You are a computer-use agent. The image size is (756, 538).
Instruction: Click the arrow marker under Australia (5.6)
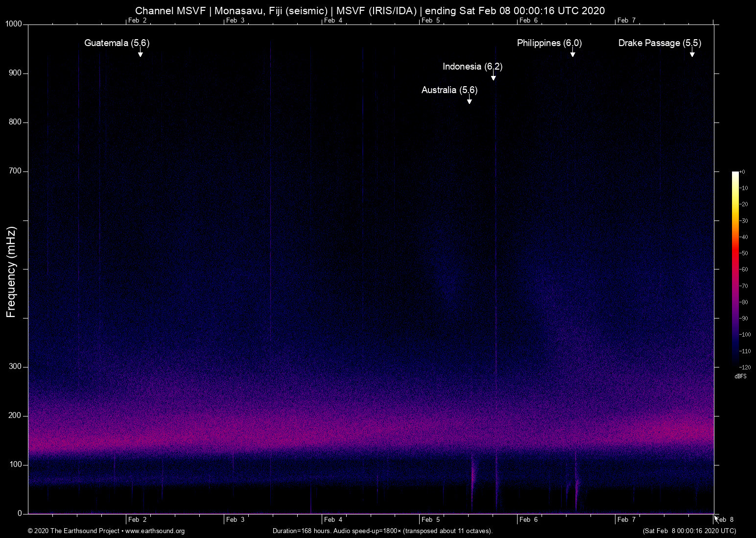pos(469,101)
